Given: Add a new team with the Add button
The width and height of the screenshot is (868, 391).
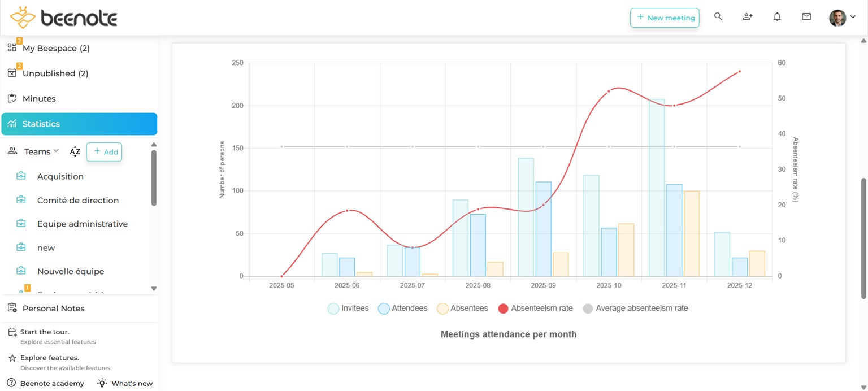Looking at the screenshot, I should point(104,151).
